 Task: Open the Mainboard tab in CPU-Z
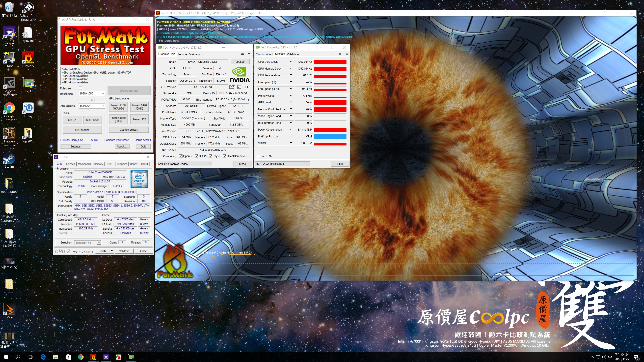[84, 164]
